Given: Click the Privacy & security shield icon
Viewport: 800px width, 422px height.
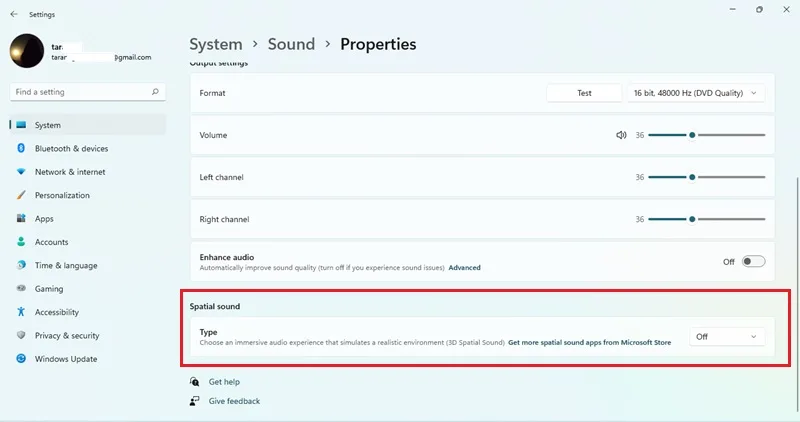Looking at the screenshot, I should click(21, 335).
